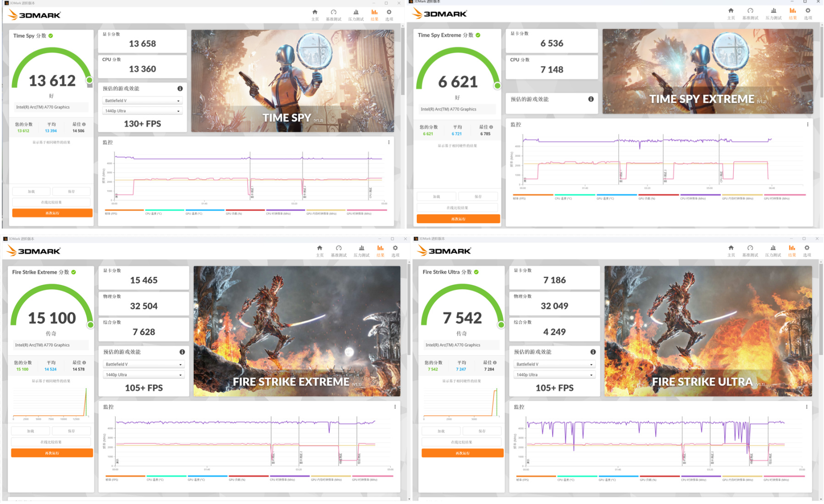Show game performance info in Fire Strike Extreme window
Image resolution: width=824 pixels, height=504 pixels.
tap(182, 352)
